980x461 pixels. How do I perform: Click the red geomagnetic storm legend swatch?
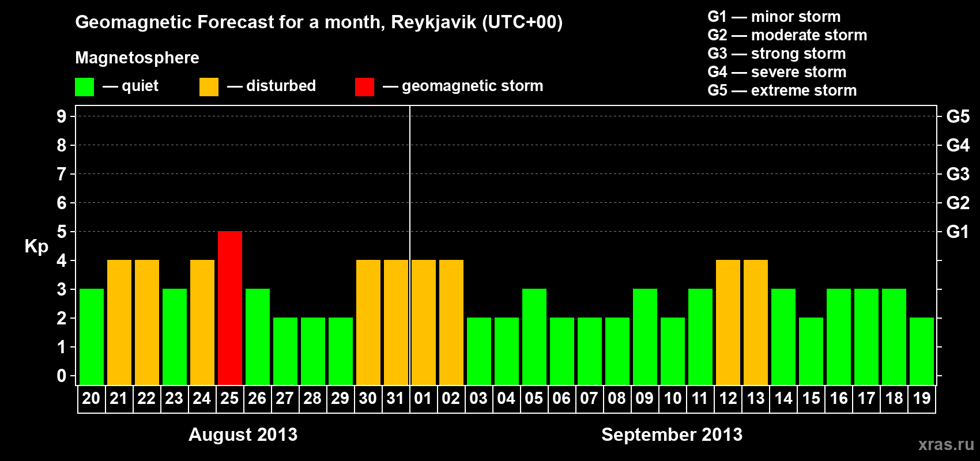365,87
